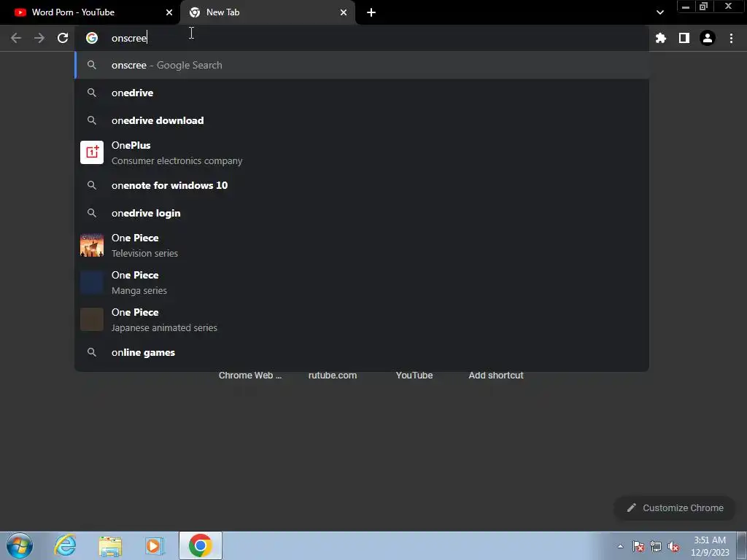Open the YouTube shortcut
The width and height of the screenshot is (747, 560).
coord(414,376)
